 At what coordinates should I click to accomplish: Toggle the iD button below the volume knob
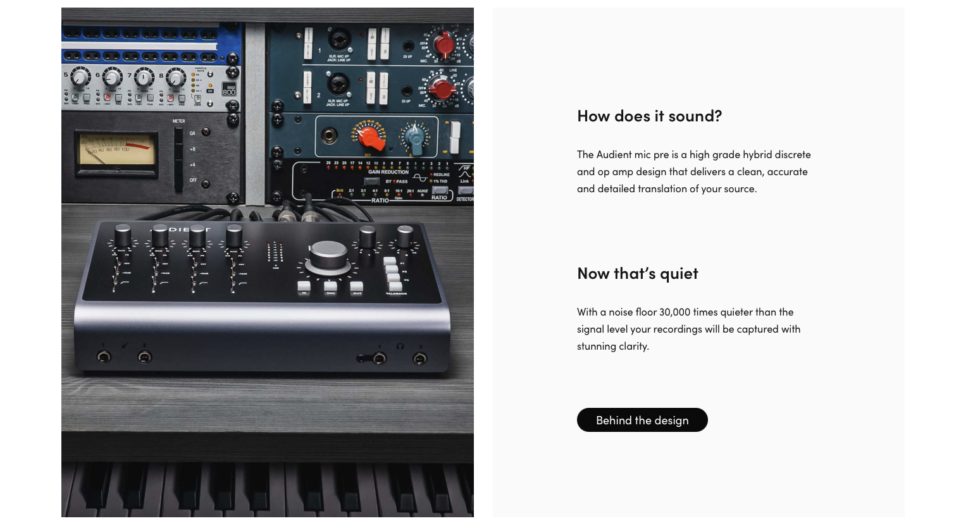click(x=304, y=287)
